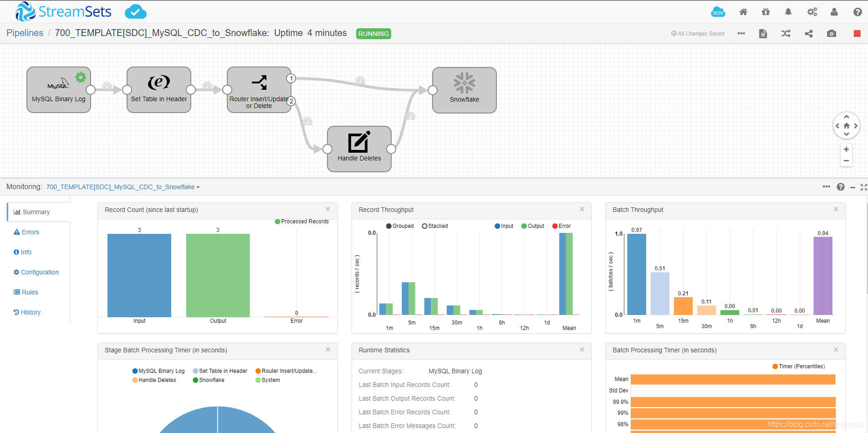Image resolution: width=868 pixels, height=433 pixels.
Task: Select Stacked chart mode
Action: (435, 226)
